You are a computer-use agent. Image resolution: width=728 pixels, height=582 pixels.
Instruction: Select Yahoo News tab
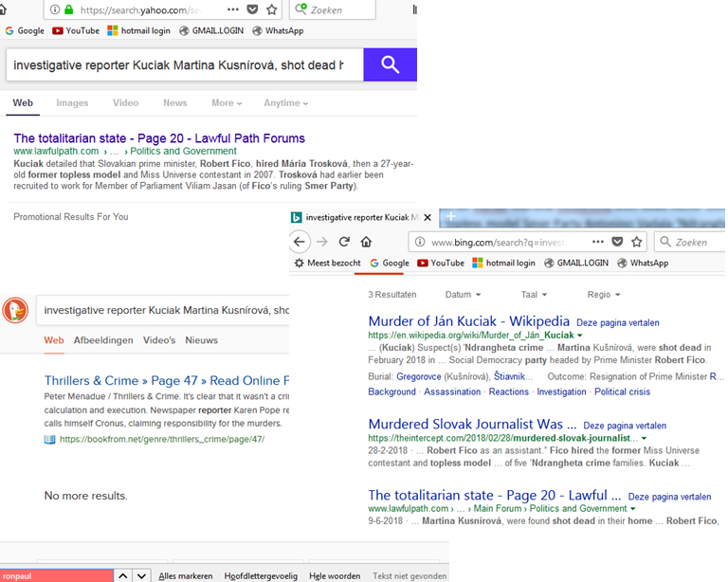(x=174, y=103)
